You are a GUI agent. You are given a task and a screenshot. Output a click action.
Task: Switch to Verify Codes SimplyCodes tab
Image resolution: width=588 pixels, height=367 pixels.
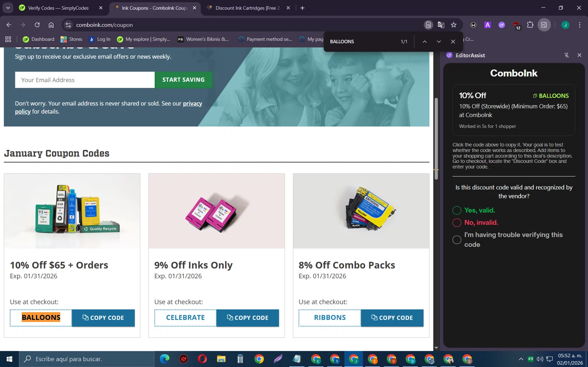(59, 8)
